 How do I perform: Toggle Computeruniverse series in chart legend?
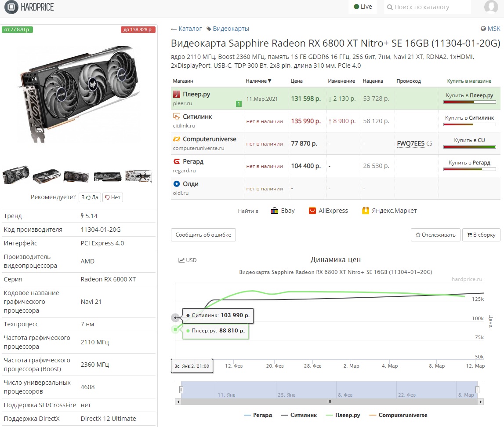coord(398,415)
